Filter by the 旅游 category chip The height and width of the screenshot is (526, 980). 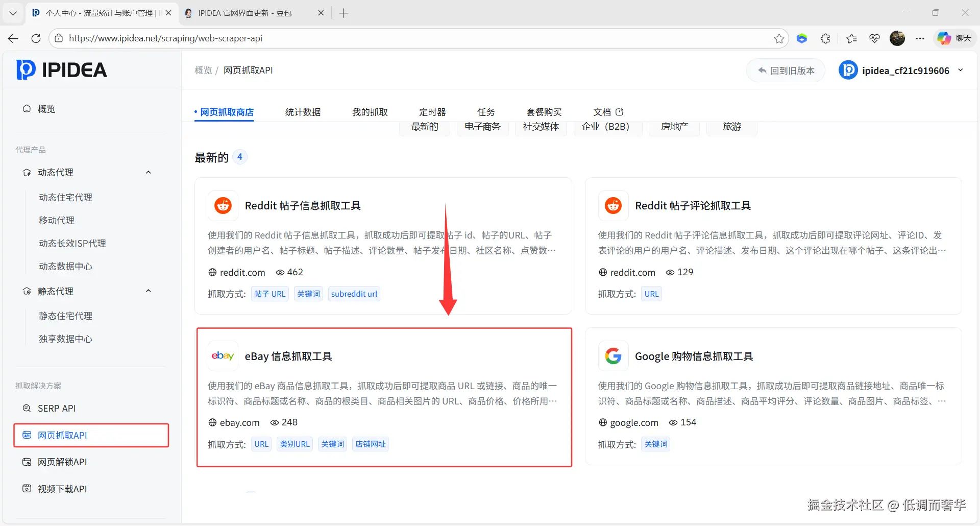(x=732, y=127)
